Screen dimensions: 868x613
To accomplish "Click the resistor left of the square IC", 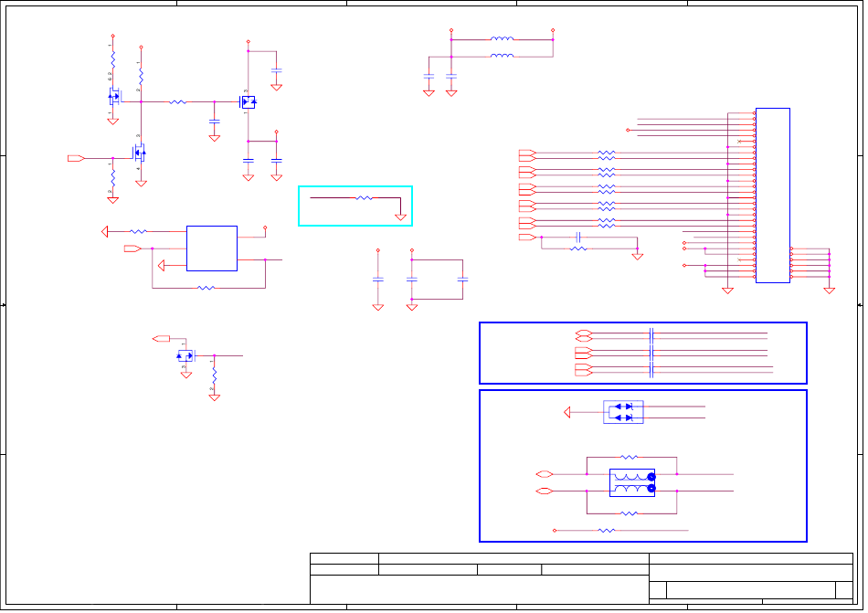I will pyautogui.click(x=138, y=231).
